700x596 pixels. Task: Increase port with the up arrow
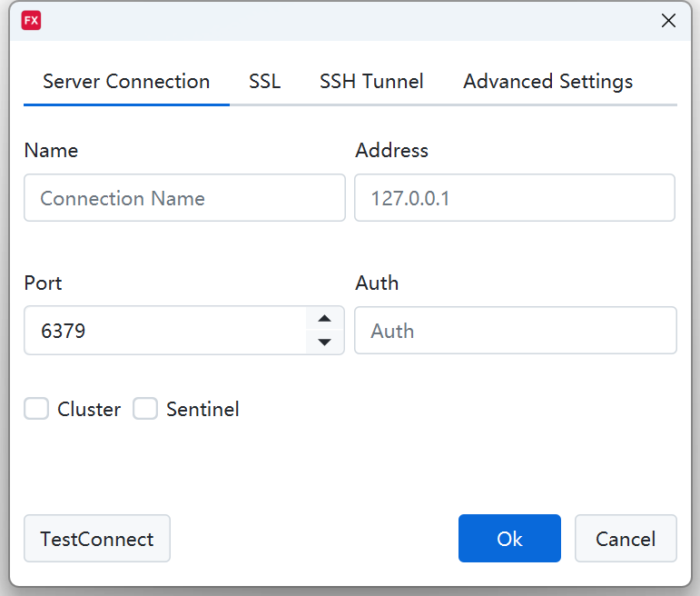325,319
